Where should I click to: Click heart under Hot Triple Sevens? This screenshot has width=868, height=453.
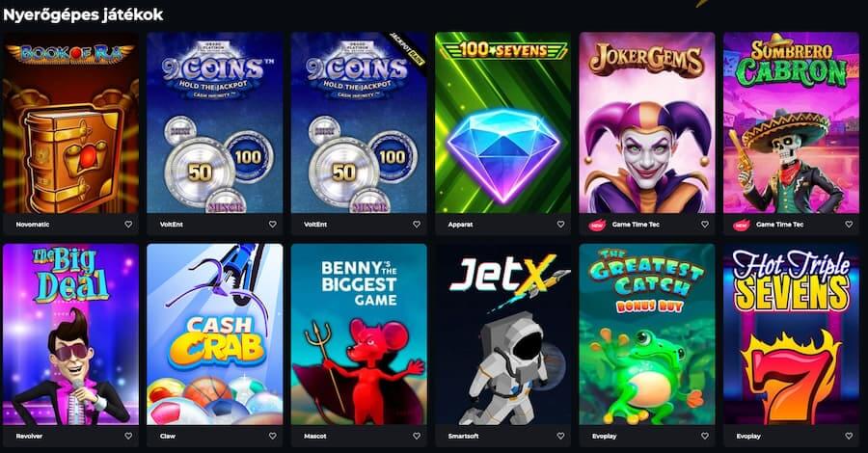click(849, 436)
